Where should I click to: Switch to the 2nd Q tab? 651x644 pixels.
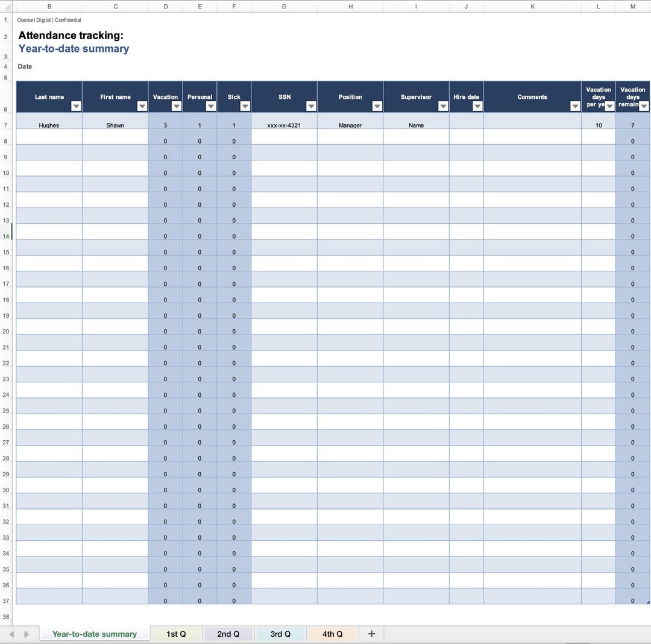click(228, 634)
